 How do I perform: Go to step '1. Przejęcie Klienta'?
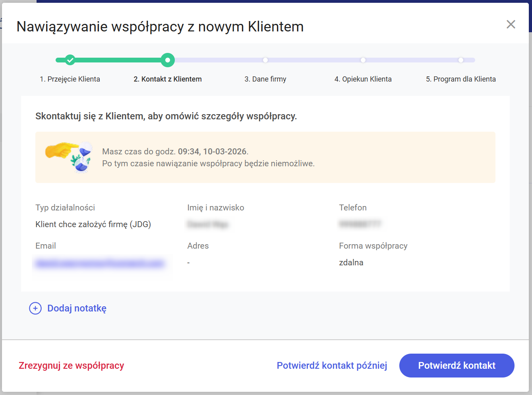tap(70, 79)
